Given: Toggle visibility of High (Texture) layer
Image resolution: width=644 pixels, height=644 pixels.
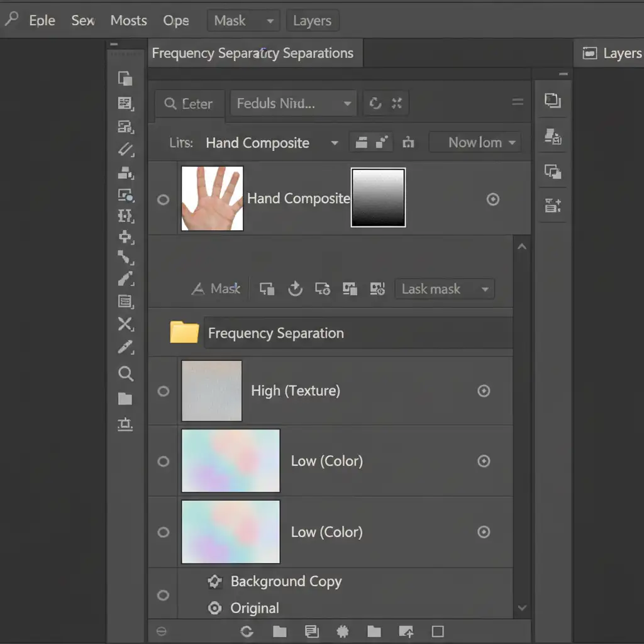Looking at the screenshot, I should (x=163, y=391).
